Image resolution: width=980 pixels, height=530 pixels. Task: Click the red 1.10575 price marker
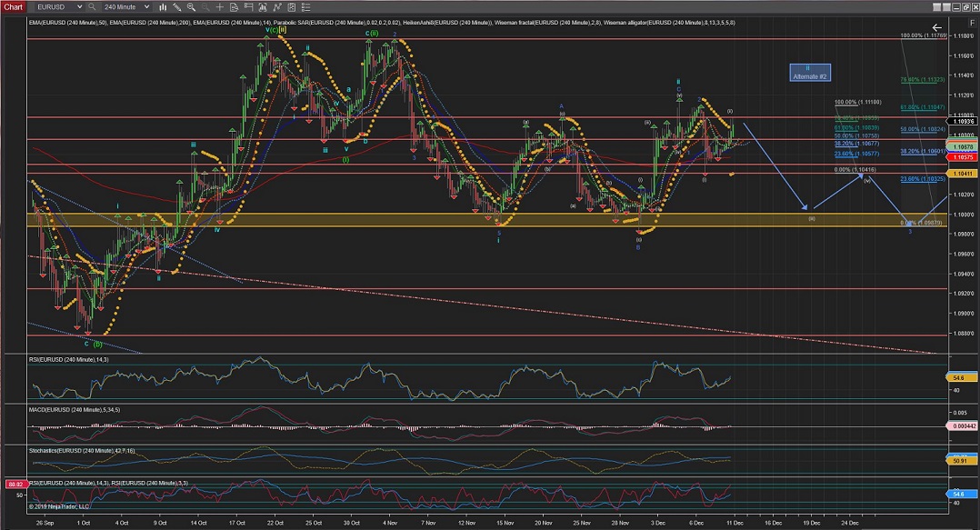(962, 157)
